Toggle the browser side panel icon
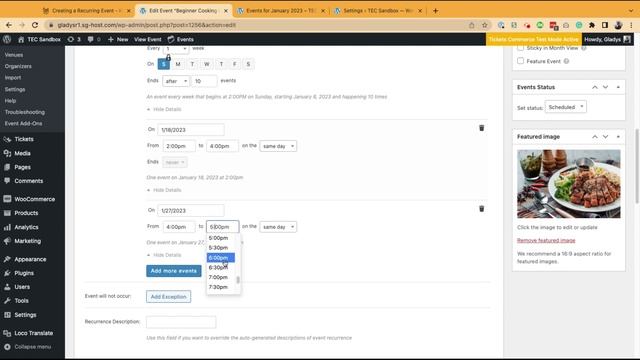This screenshot has width=640, height=360. 605,25
